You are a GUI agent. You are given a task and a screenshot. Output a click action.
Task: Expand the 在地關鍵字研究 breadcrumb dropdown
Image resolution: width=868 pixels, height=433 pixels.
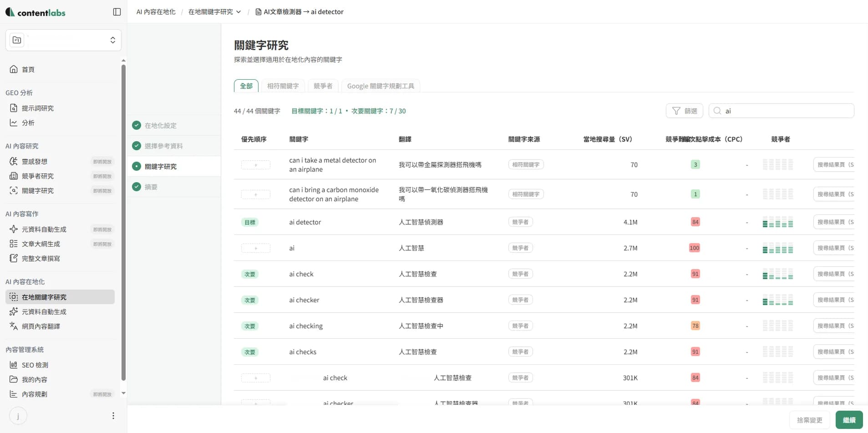(x=239, y=12)
